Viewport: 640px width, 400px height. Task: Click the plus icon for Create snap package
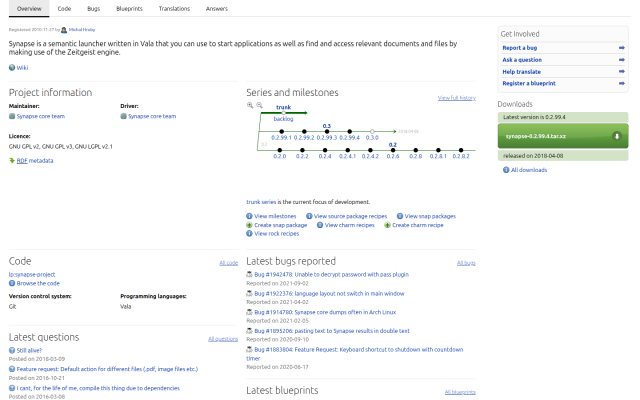tap(249, 225)
